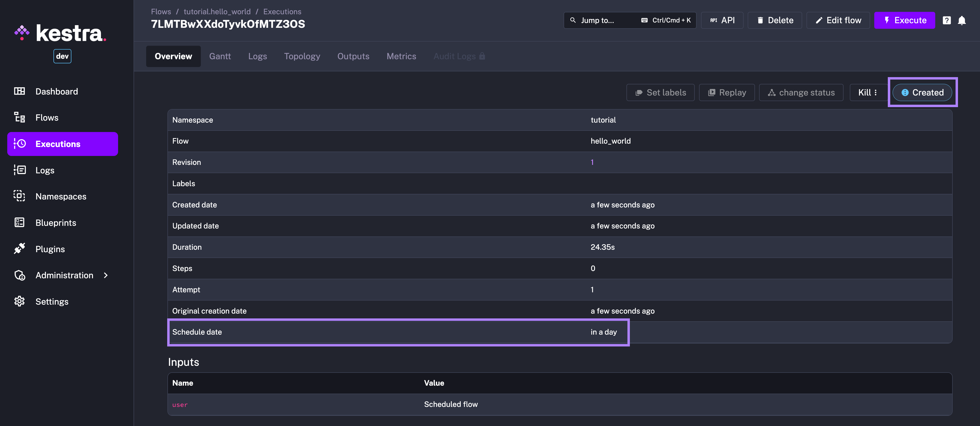Click tutorial.hello_world breadcrumb link
Image resolution: width=980 pixels, height=426 pixels.
217,11
